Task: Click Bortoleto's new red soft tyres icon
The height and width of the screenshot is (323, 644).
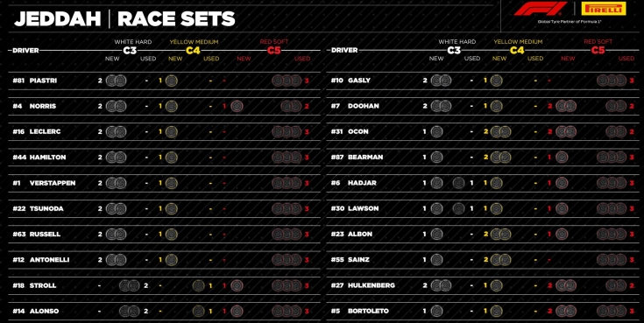Action: pyautogui.click(x=566, y=311)
